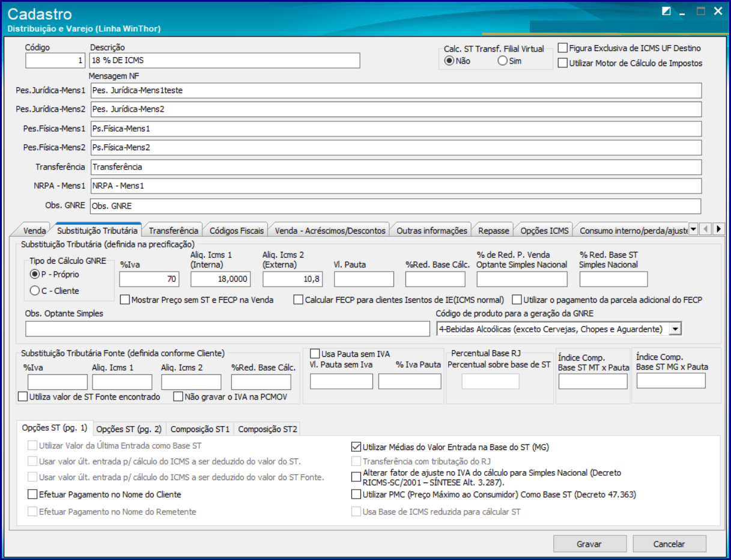
Task: Click the Vl. Pauta sem Iva field
Action: pos(341,382)
